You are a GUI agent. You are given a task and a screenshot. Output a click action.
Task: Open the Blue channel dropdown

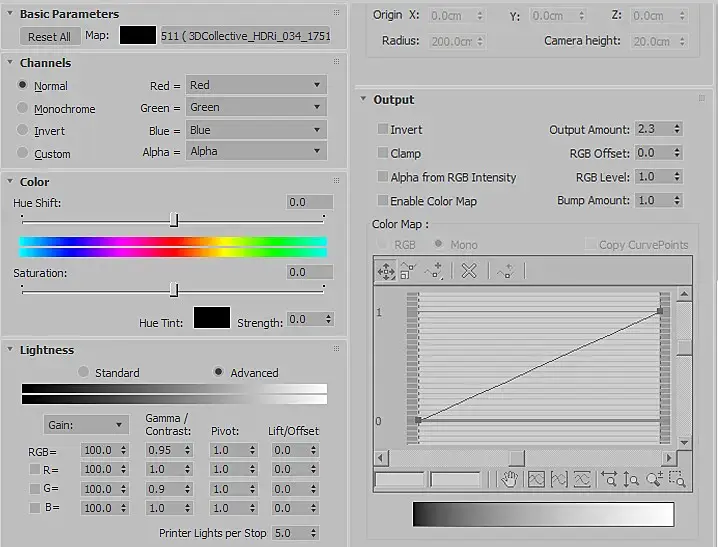pos(256,130)
